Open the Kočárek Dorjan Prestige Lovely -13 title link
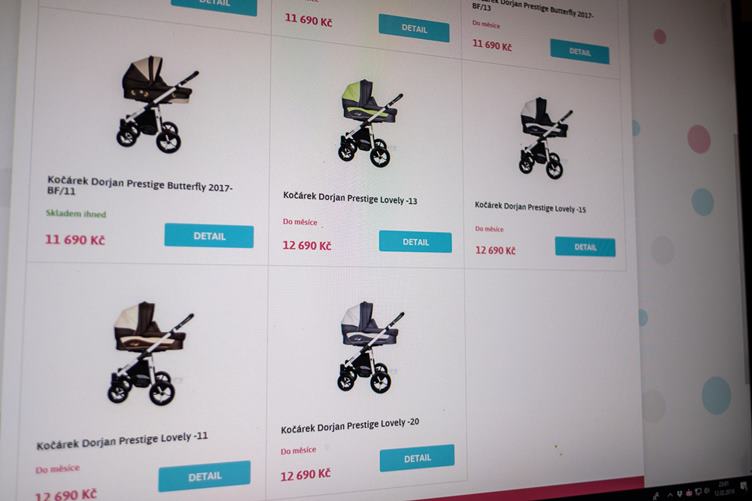752x501 pixels. click(350, 198)
